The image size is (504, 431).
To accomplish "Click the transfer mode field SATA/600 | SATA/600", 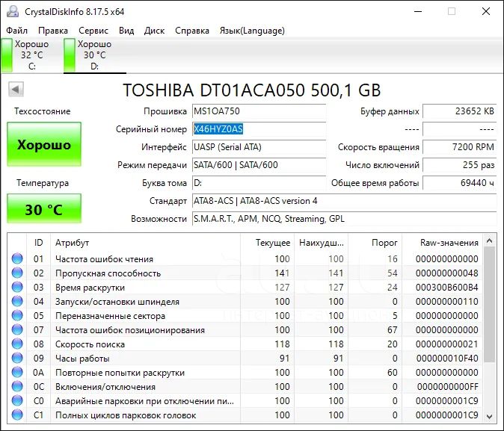I will tap(259, 165).
